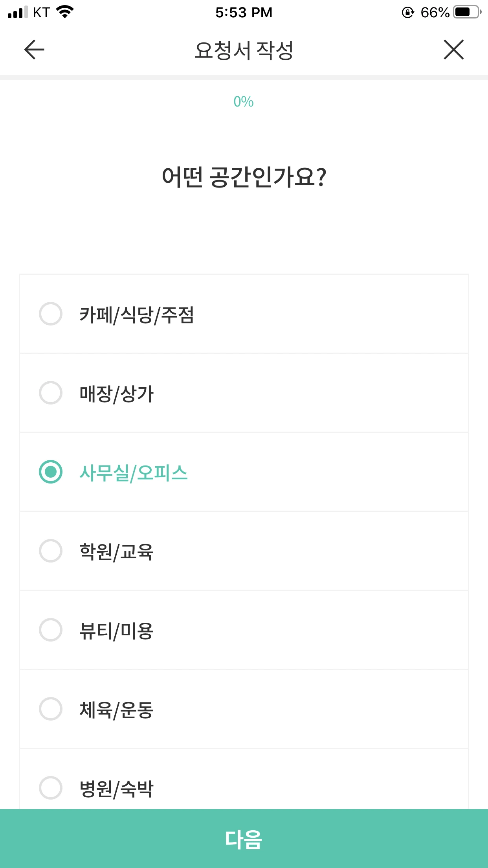The image size is (488, 868).
Task: Select the 뷰티/미용 radio button
Action: [51, 630]
